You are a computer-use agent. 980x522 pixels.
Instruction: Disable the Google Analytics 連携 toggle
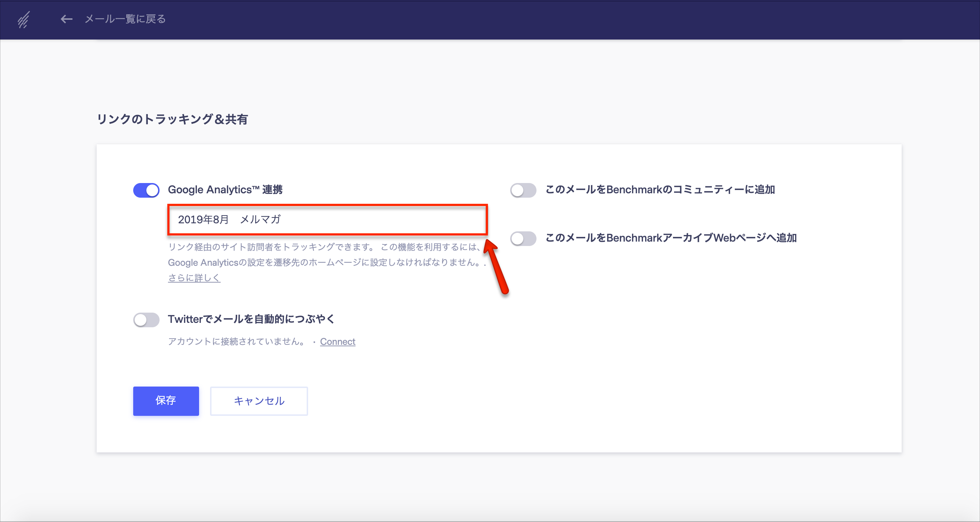tap(146, 190)
